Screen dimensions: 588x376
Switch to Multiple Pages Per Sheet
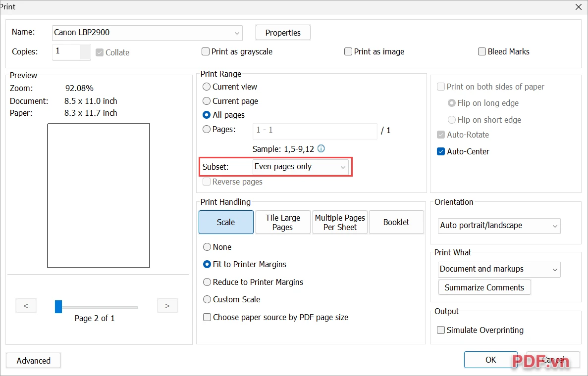[x=340, y=222]
